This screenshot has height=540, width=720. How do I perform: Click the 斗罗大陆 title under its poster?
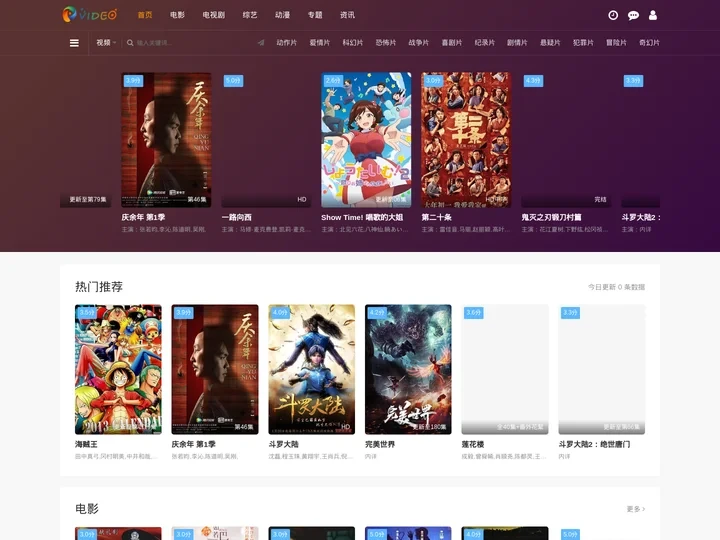click(x=283, y=444)
